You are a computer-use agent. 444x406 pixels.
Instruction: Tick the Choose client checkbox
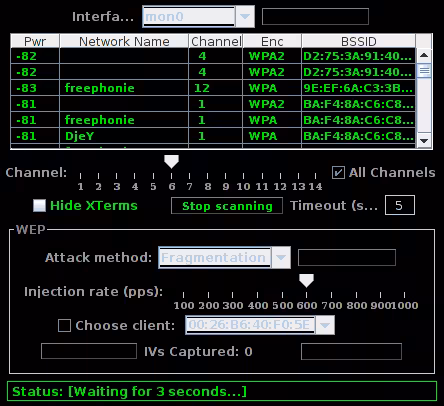64,325
